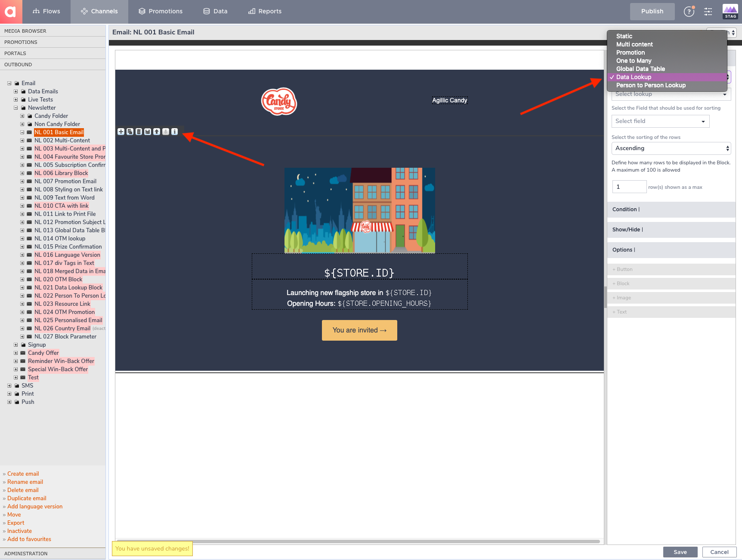Screen dimensions: 742x560
Task: Click the envelope icon beside NL 002 Multi-Content
Action: [29, 141]
